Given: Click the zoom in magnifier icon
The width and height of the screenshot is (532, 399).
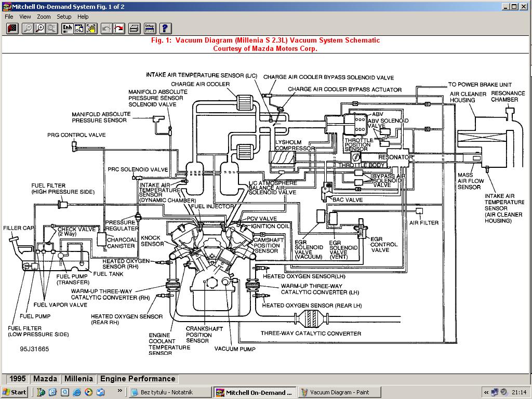Looking at the screenshot, I should pyautogui.click(x=40, y=29).
